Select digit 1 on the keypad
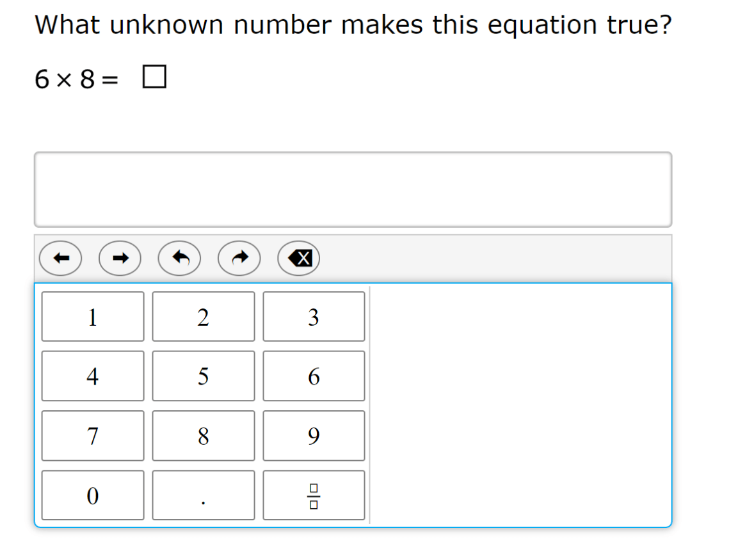This screenshot has height=560, width=731. point(93,317)
